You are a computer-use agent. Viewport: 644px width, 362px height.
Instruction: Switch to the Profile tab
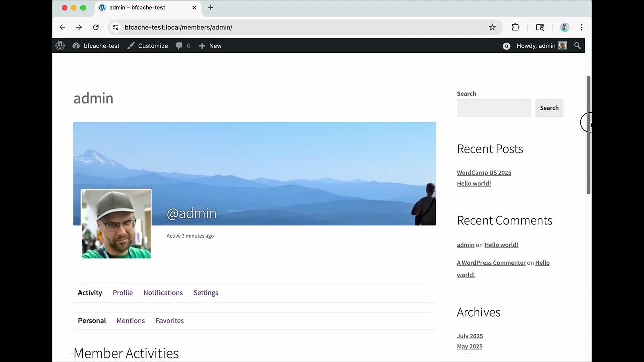(x=123, y=292)
